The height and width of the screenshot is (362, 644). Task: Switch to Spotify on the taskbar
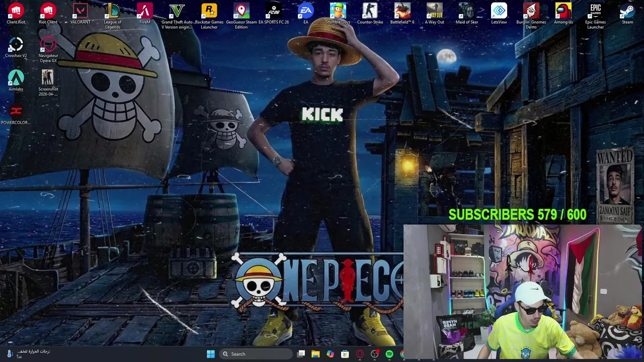coord(389,354)
